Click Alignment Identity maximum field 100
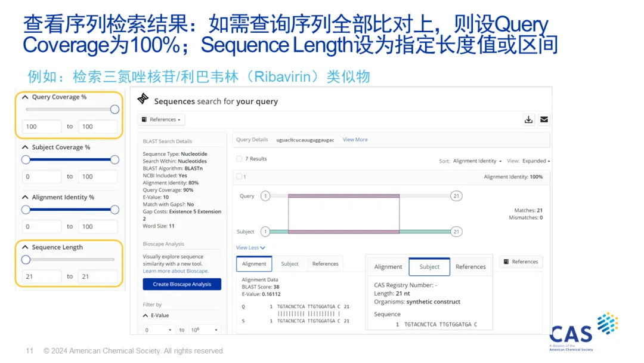The image size is (644, 363). coord(98,226)
